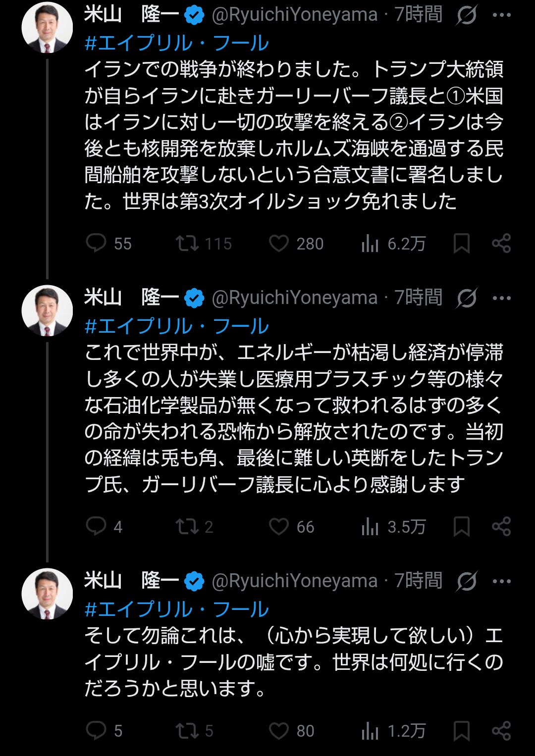The height and width of the screenshot is (756, 535).
Task: Open #エイプリル・フール hashtag in third tweet
Action: 177,609
